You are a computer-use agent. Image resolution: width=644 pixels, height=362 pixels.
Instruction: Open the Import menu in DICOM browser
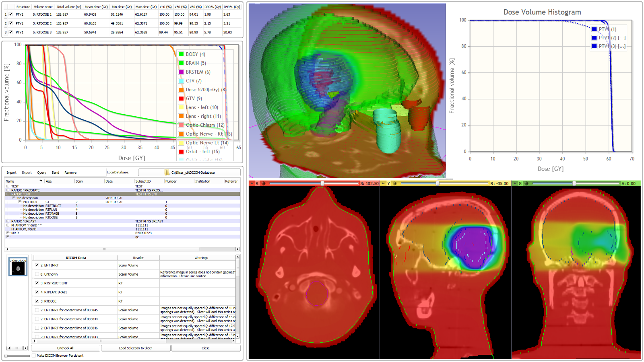click(x=11, y=173)
